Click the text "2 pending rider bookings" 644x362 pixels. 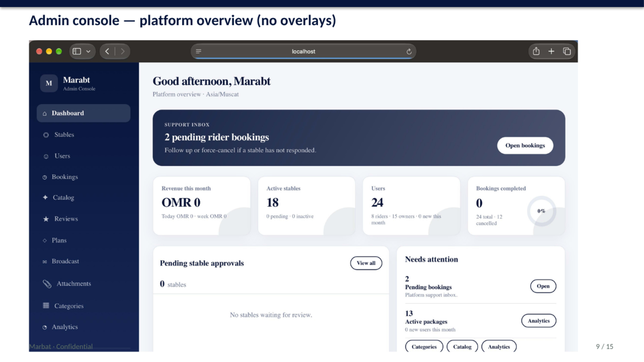(x=217, y=137)
